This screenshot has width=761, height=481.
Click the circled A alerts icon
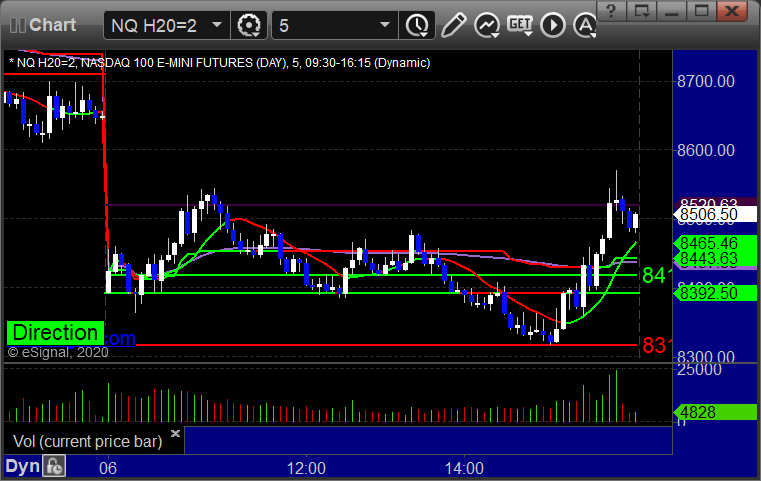pyautogui.click(x=581, y=24)
